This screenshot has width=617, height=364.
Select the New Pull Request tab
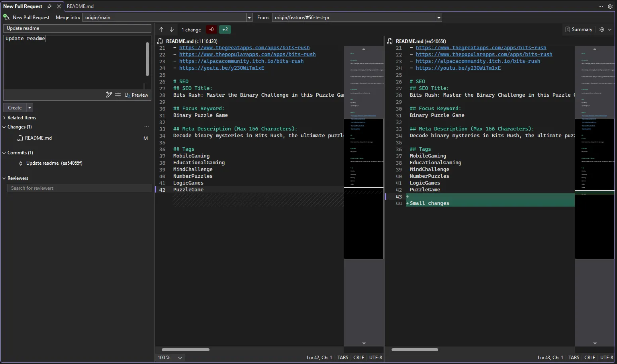tap(23, 6)
